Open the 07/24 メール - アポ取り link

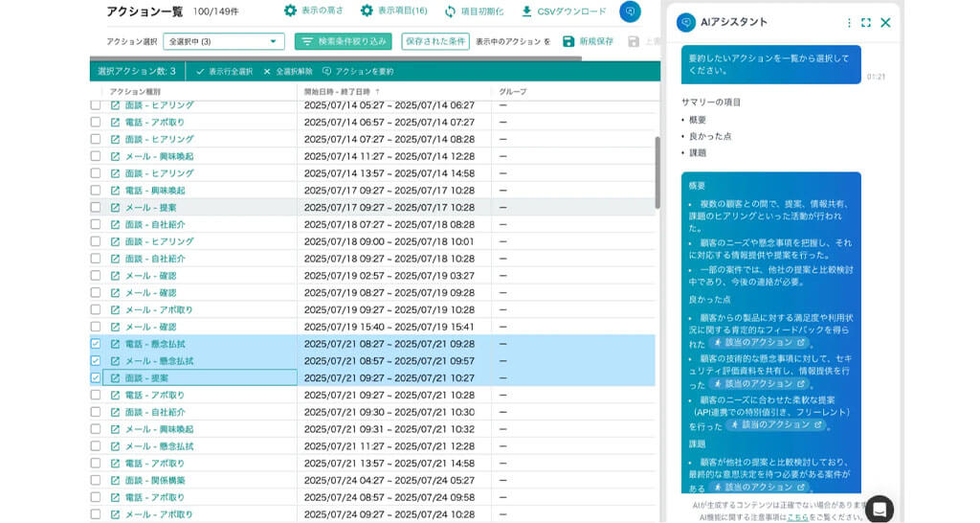(159, 514)
